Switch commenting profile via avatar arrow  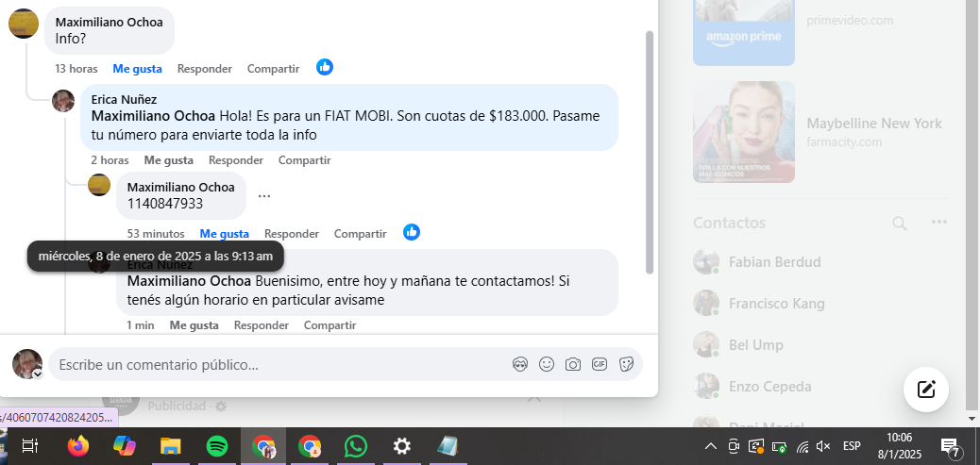[x=38, y=374]
